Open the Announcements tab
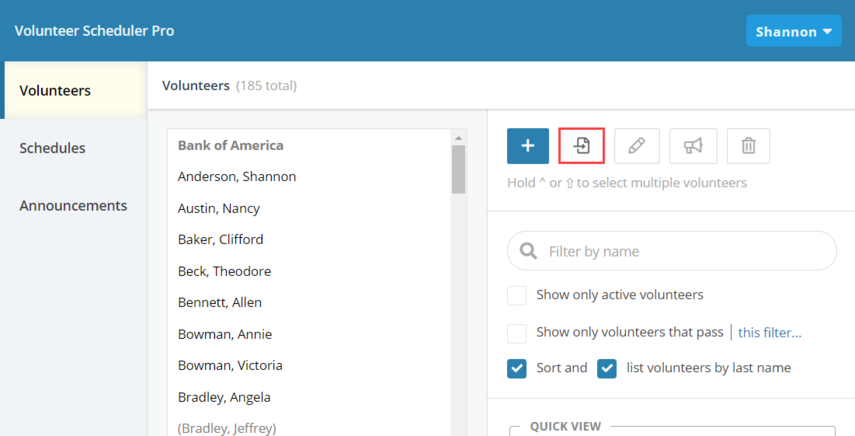 point(73,205)
